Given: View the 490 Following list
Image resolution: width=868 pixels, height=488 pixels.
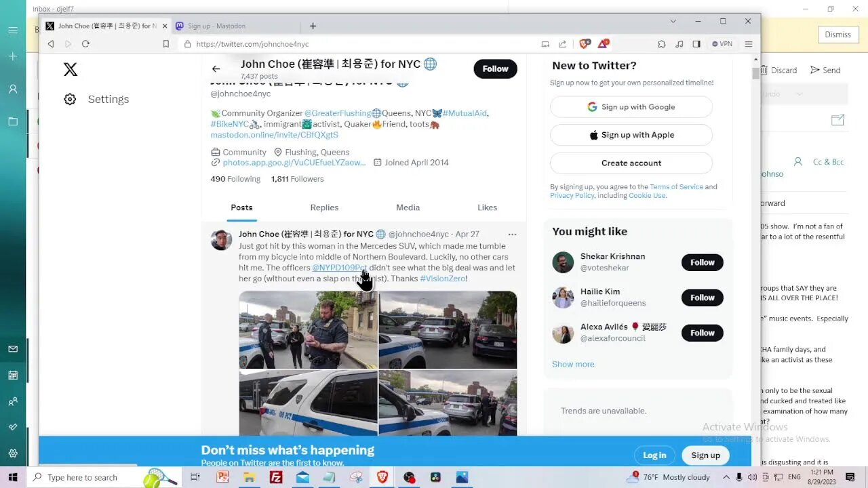Looking at the screenshot, I should [x=235, y=179].
